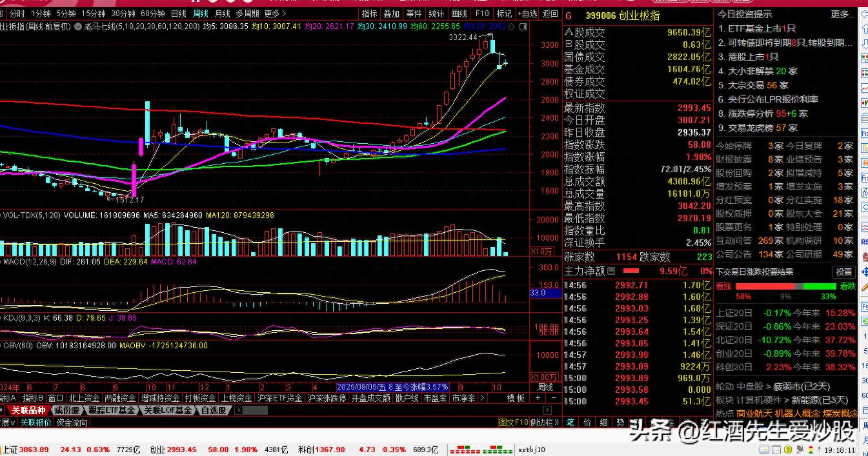Expand the 更多 periods menu
The image size is (868, 456).
pyautogui.click(x=275, y=14)
